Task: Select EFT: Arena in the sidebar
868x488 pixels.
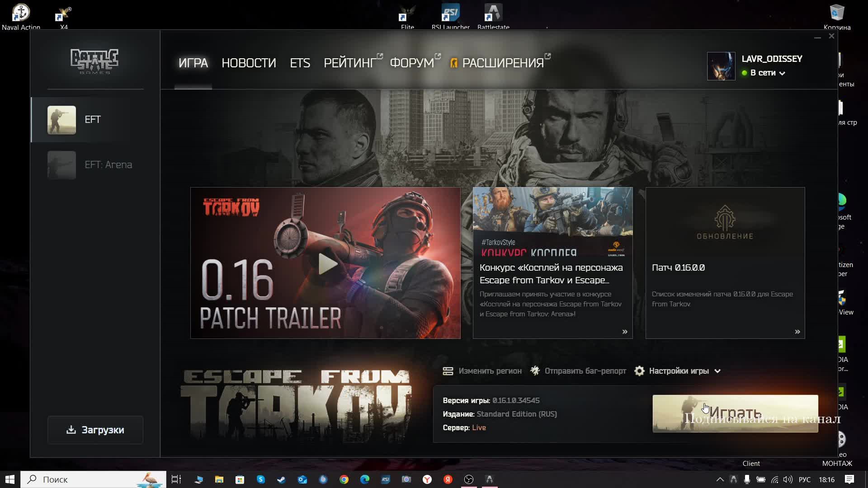Action: (x=95, y=165)
